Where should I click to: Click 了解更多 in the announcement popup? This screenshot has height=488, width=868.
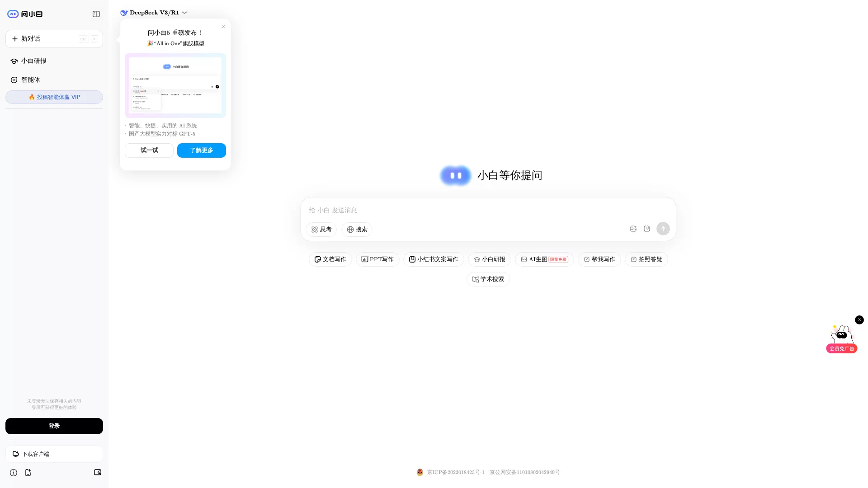click(201, 150)
